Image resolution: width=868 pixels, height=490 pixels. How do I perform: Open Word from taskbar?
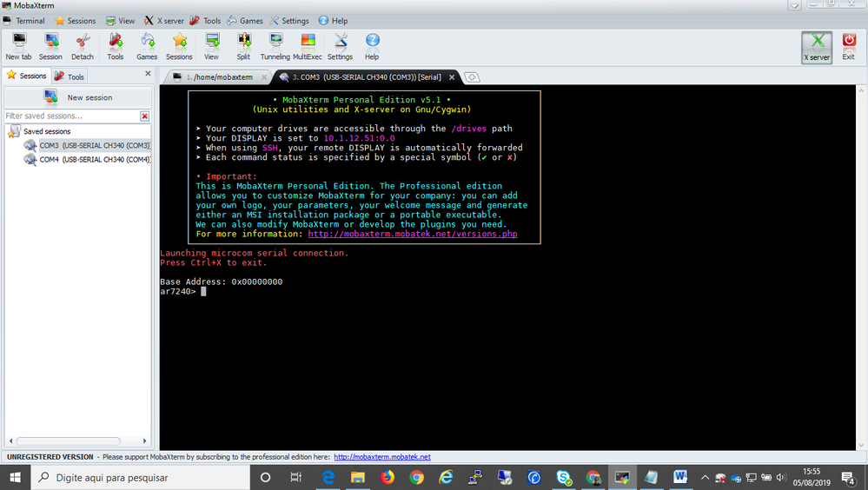point(680,477)
